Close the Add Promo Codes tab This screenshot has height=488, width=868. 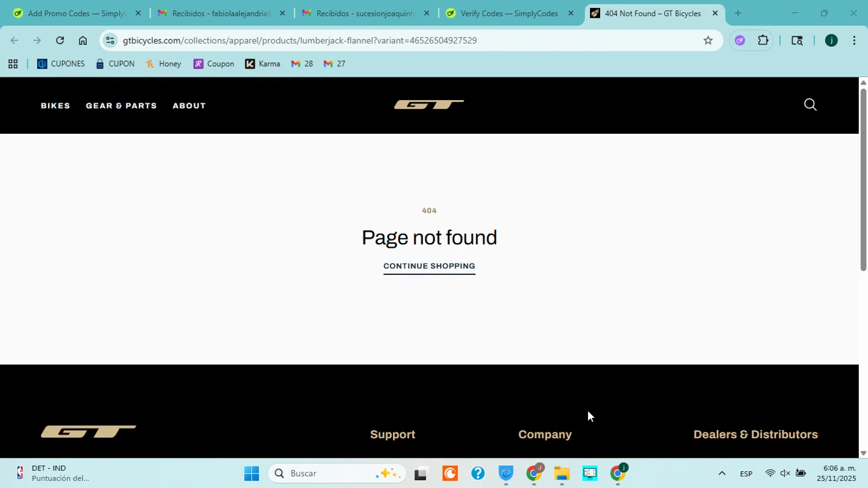coord(138,13)
